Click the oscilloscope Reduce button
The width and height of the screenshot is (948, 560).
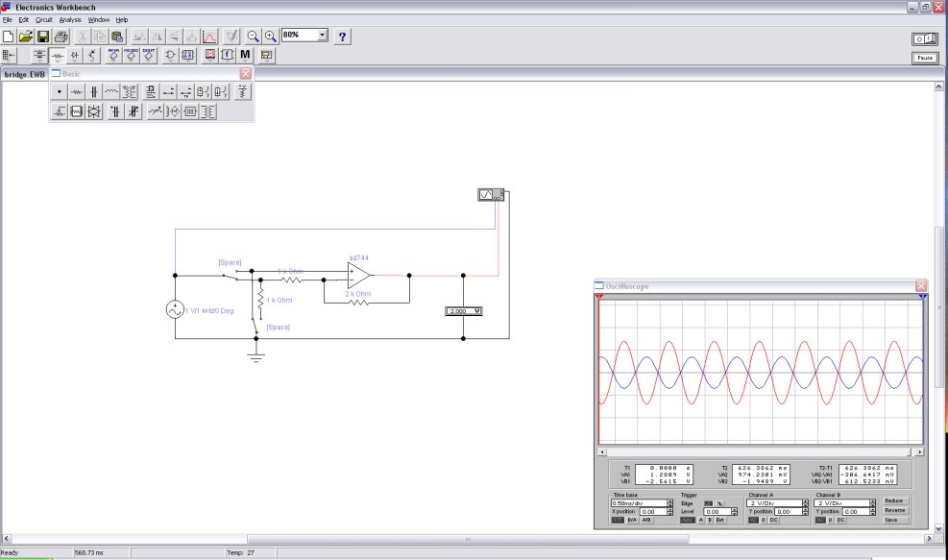894,500
